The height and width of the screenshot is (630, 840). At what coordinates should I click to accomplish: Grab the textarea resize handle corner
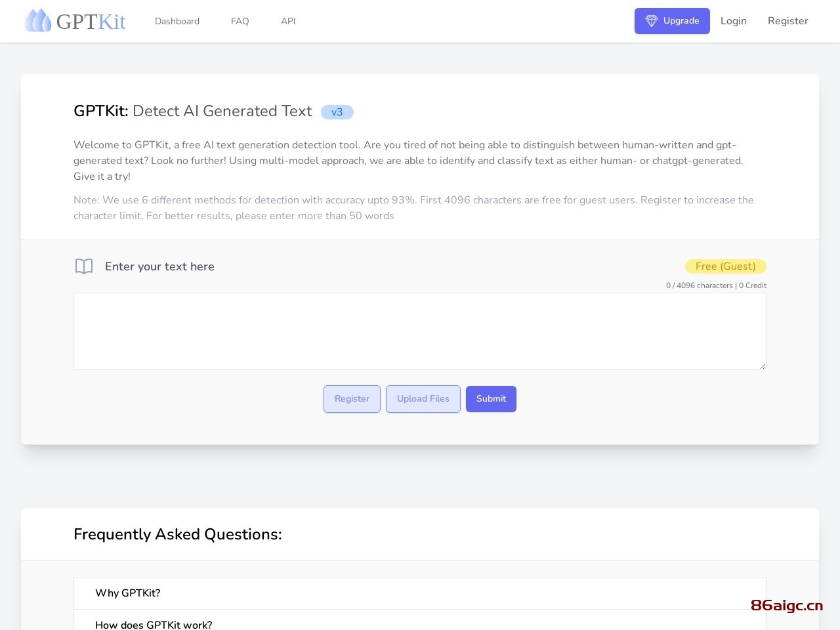click(x=763, y=366)
